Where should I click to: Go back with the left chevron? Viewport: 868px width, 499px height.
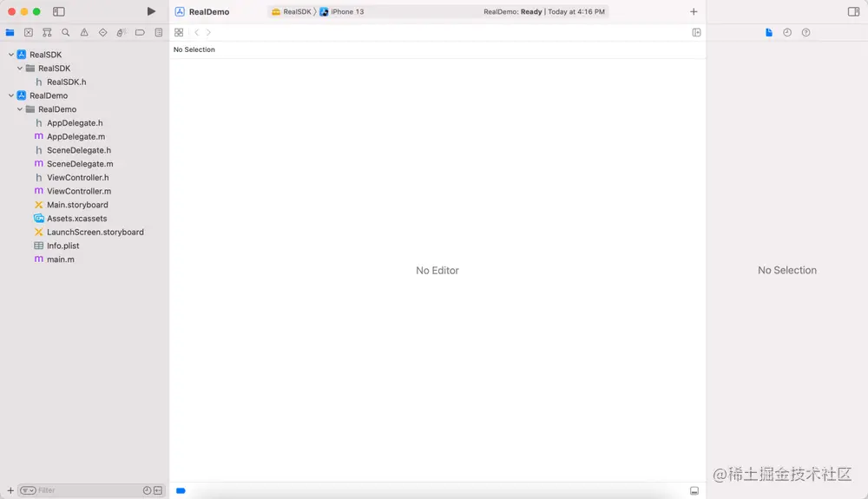[196, 33]
